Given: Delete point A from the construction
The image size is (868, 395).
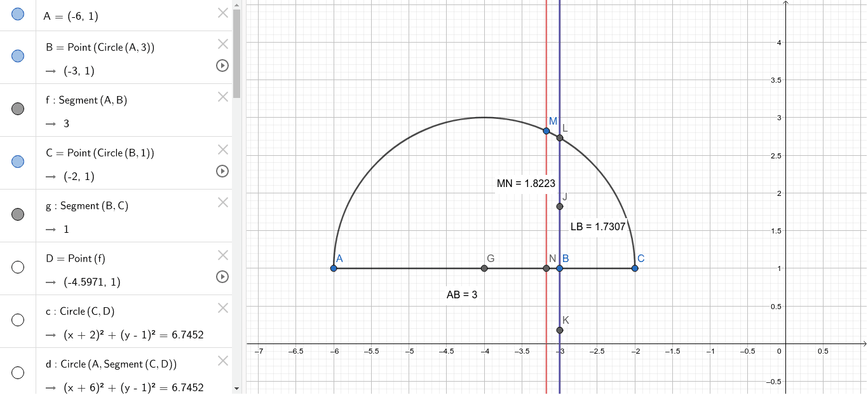Looking at the screenshot, I should coord(222,13).
